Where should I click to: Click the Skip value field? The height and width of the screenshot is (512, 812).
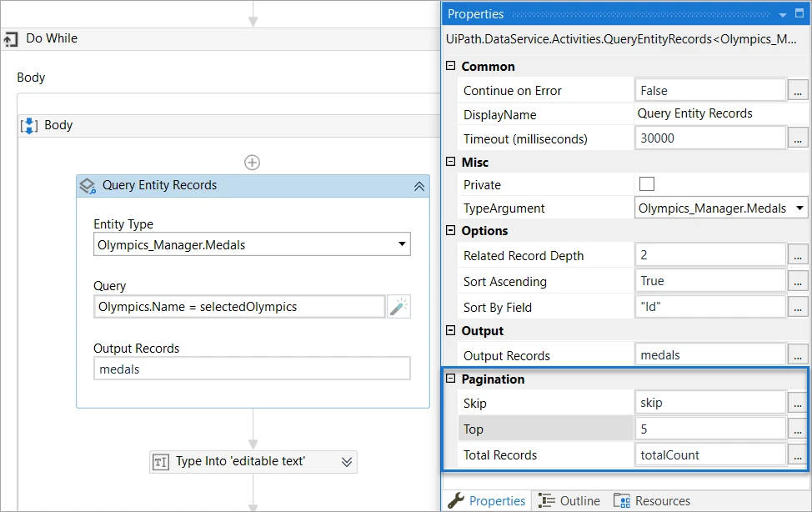pyautogui.click(x=710, y=403)
